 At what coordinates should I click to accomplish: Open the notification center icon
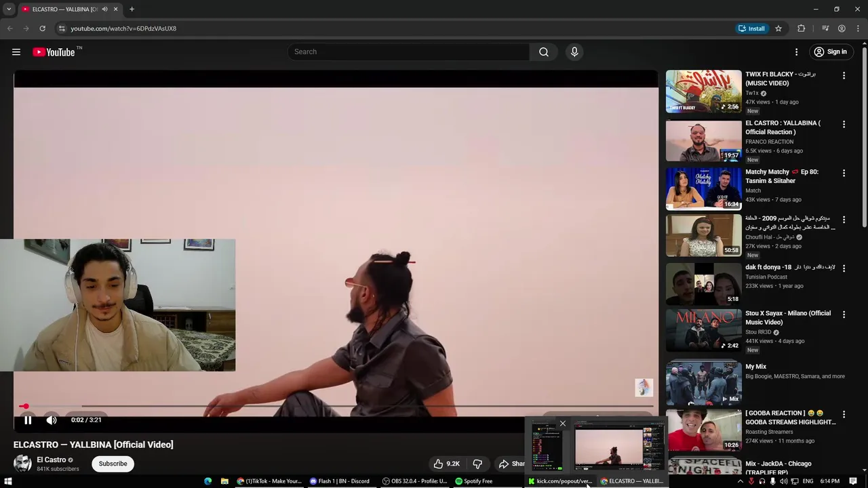[853, 481]
